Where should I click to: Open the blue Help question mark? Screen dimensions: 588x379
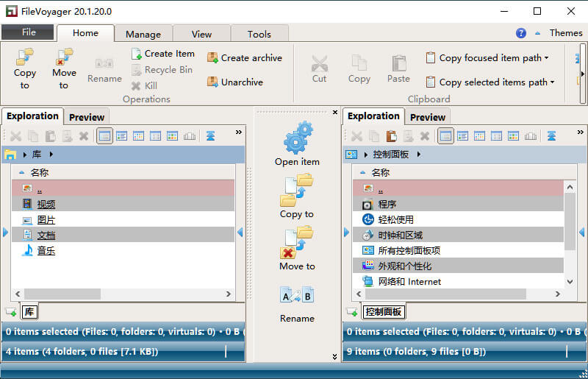(521, 33)
